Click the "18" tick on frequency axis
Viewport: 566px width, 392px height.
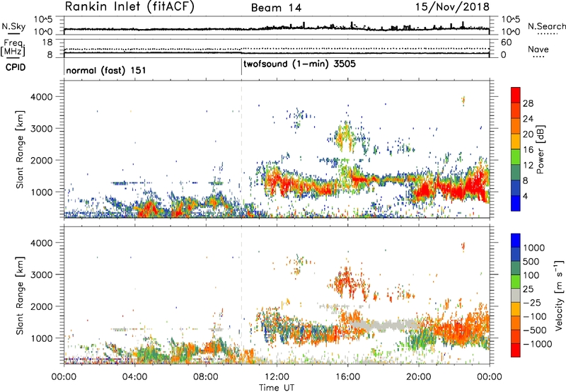[x=47, y=42]
